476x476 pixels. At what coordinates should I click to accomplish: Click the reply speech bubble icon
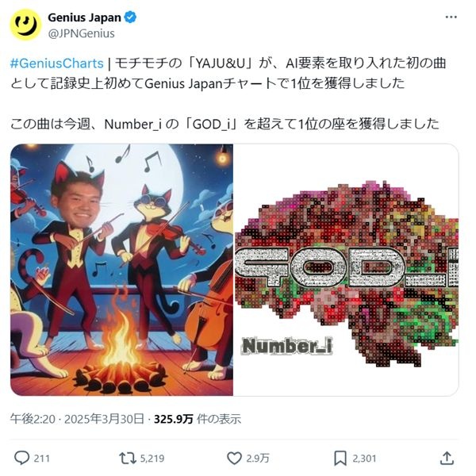pos(22,458)
